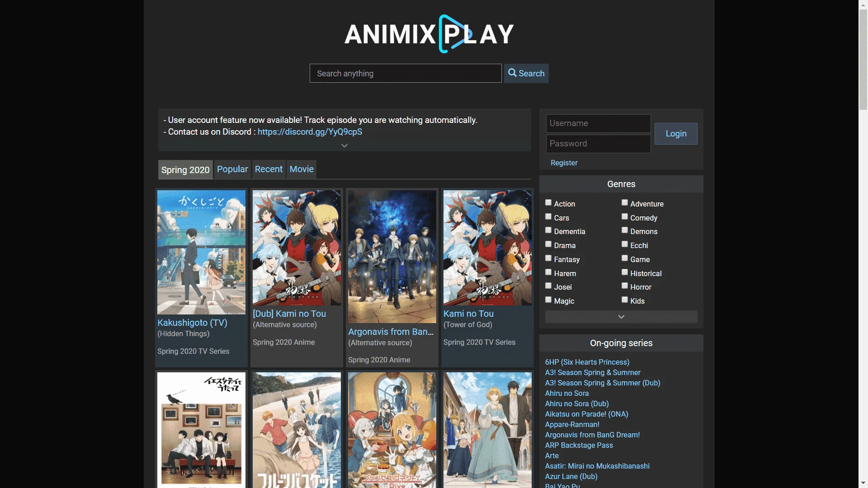This screenshot has width=868, height=488.
Task: Click the Search button with magnifier icon
Action: (x=526, y=73)
